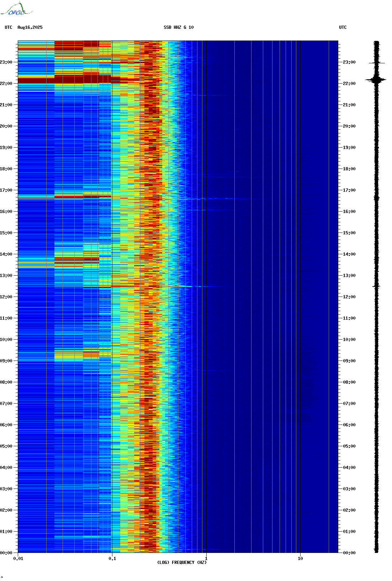
Task: Click the 19:00 label on the left time axis
Action: [x=6, y=148]
